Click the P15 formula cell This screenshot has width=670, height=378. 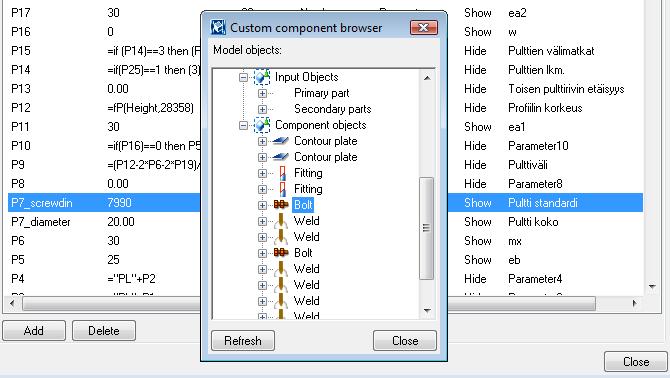click(154, 51)
